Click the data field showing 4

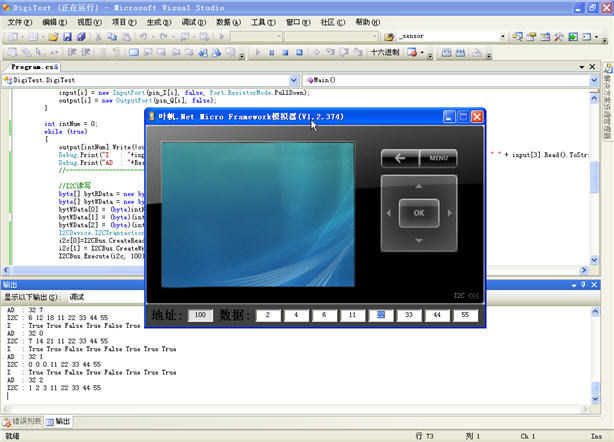(296, 315)
